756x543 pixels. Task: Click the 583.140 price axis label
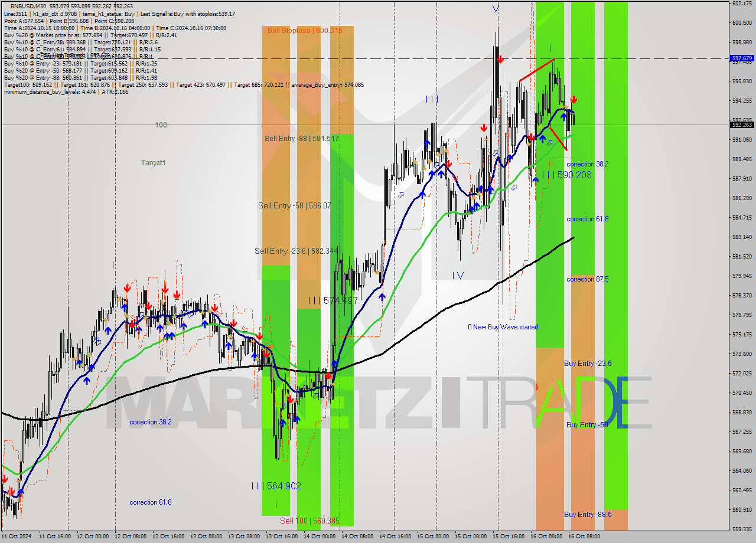742,237
